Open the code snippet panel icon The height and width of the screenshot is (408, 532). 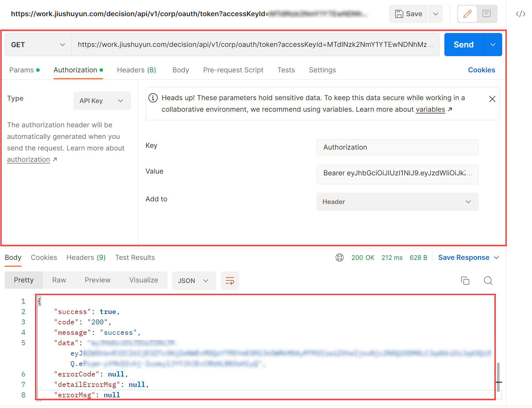coord(521,14)
